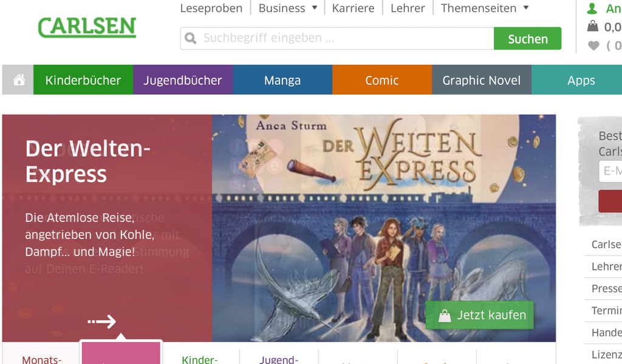622x364 pixels.
Task: Open the shopping bag cart icon
Action: click(x=593, y=26)
